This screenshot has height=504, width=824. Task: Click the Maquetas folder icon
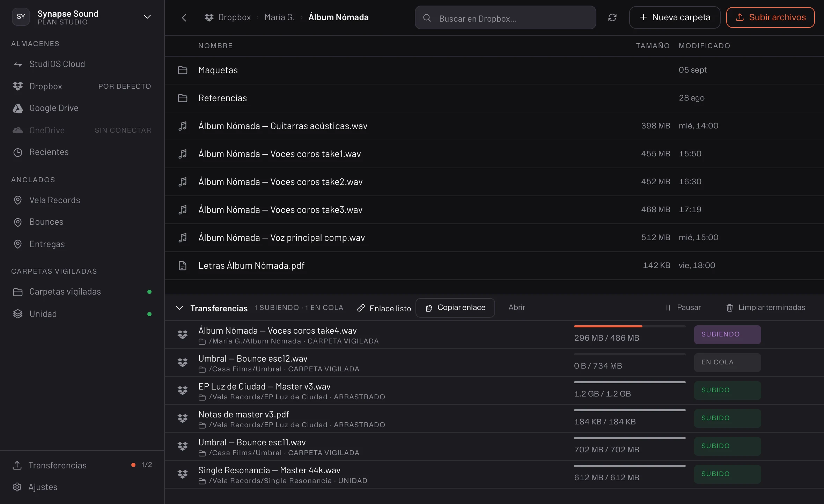183,70
